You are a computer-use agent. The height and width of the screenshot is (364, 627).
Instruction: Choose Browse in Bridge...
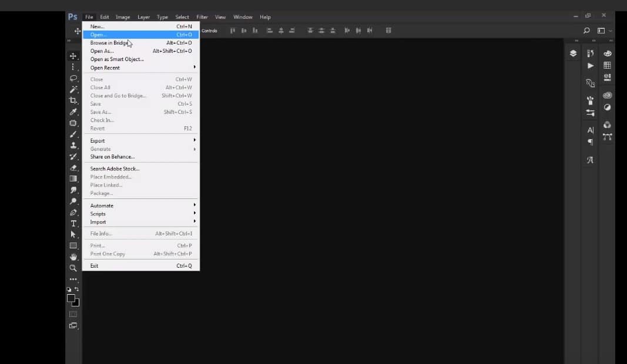[141, 43]
